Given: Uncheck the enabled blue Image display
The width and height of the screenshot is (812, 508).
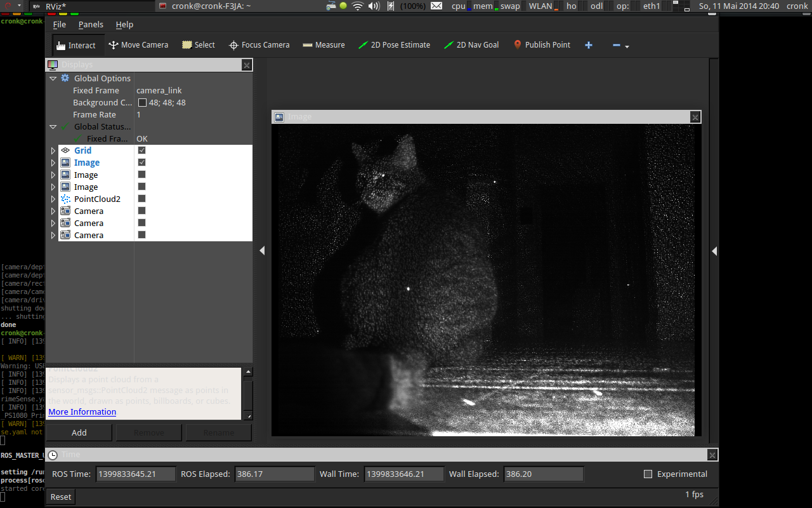Looking at the screenshot, I should coord(142,163).
